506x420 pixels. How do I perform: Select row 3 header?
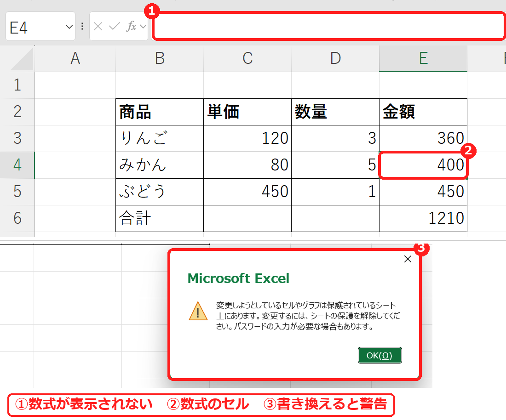coord(17,139)
